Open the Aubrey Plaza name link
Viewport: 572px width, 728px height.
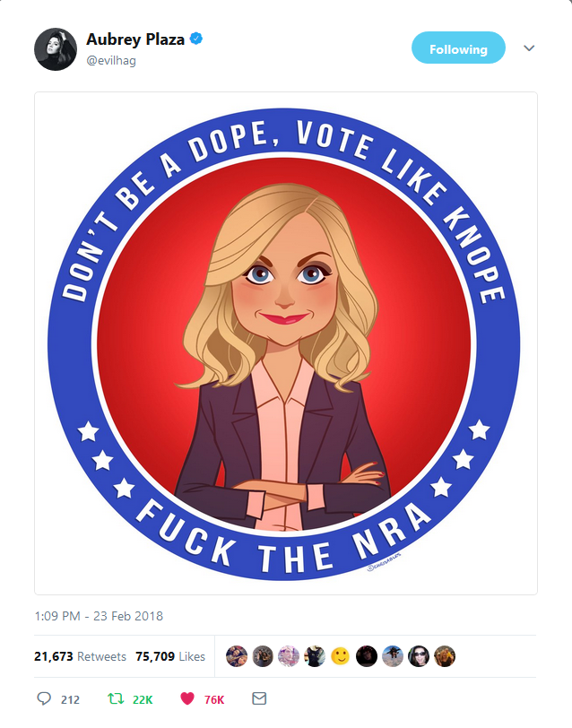(x=135, y=39)
